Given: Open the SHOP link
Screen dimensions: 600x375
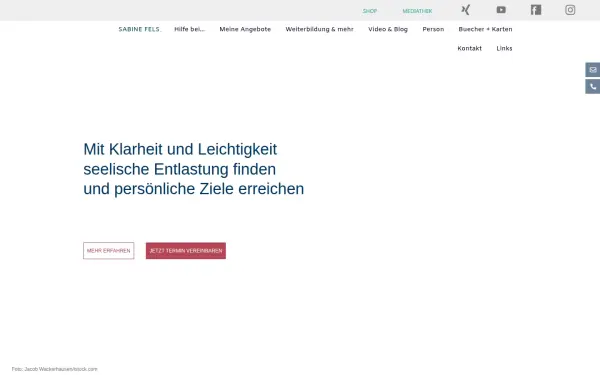Looking at the screenshot, I should tap(370, 11).
